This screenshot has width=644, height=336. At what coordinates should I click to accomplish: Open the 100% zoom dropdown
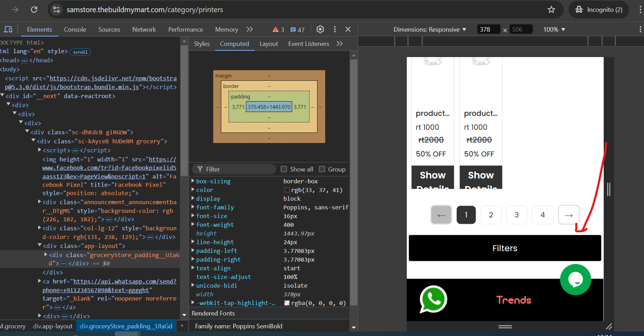(x=554, y=30)
